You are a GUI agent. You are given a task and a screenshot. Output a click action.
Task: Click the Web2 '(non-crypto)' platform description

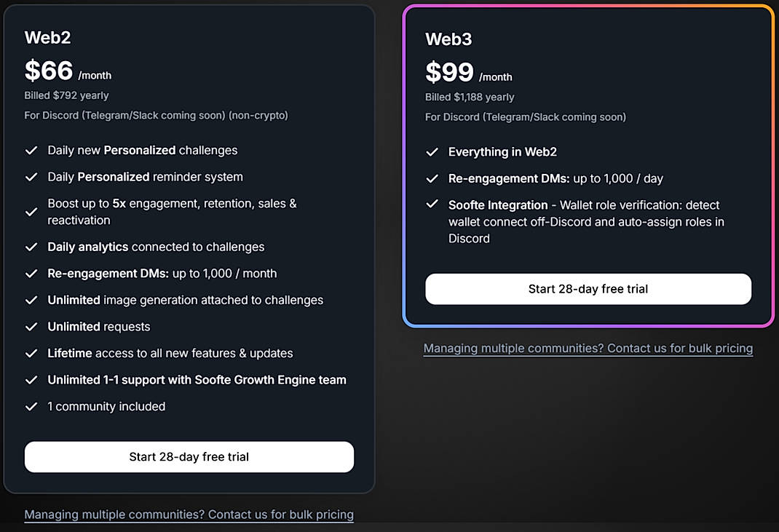(x=156, y=115)
